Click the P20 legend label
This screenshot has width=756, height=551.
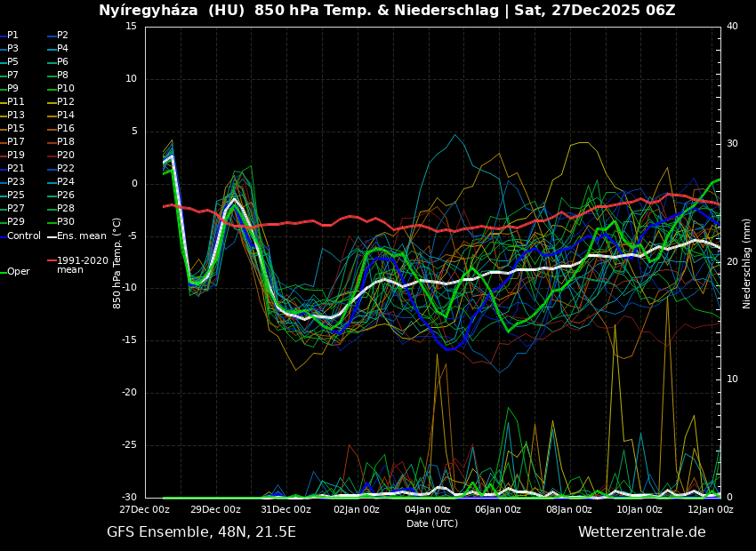click(x=66, y=156)
